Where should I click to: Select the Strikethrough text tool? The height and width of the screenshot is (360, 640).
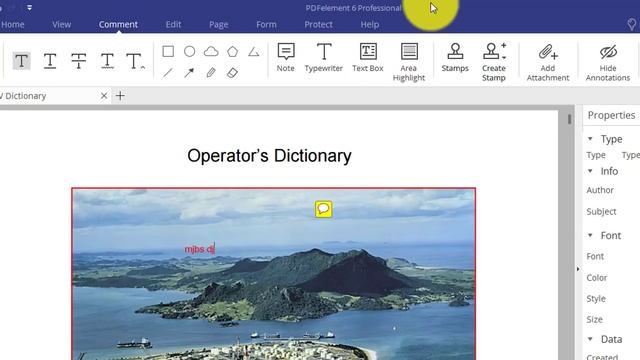78,61
